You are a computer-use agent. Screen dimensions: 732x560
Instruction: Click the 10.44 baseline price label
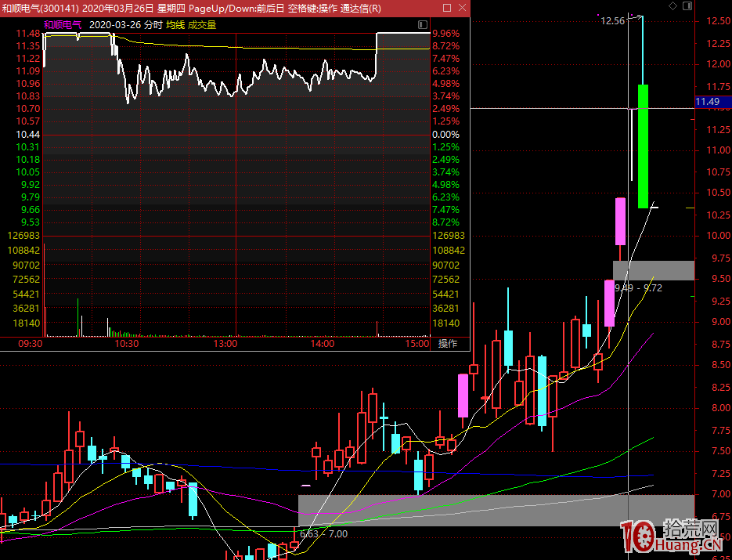(x=27, y=135)
